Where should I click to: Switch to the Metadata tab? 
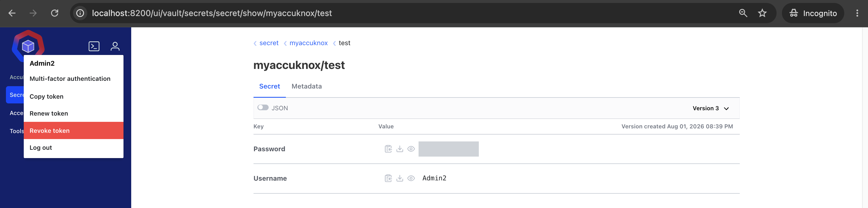[306, 86]
